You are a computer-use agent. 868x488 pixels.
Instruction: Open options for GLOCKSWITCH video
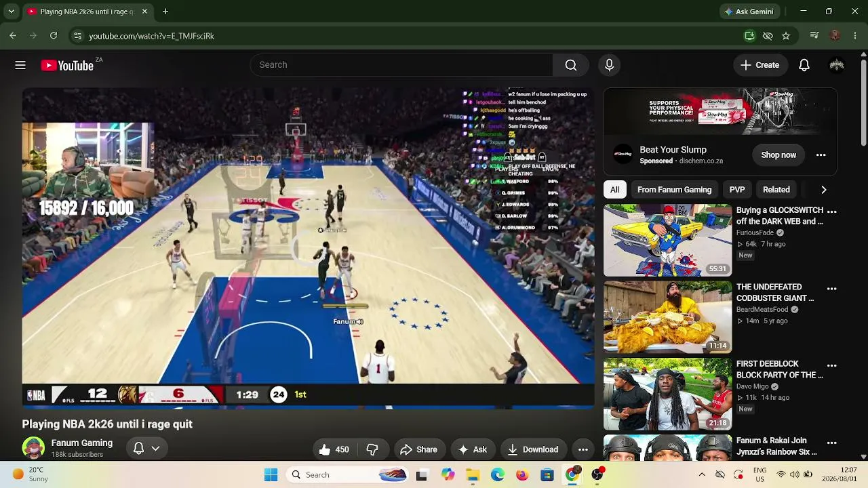click(x=832, y=211)
